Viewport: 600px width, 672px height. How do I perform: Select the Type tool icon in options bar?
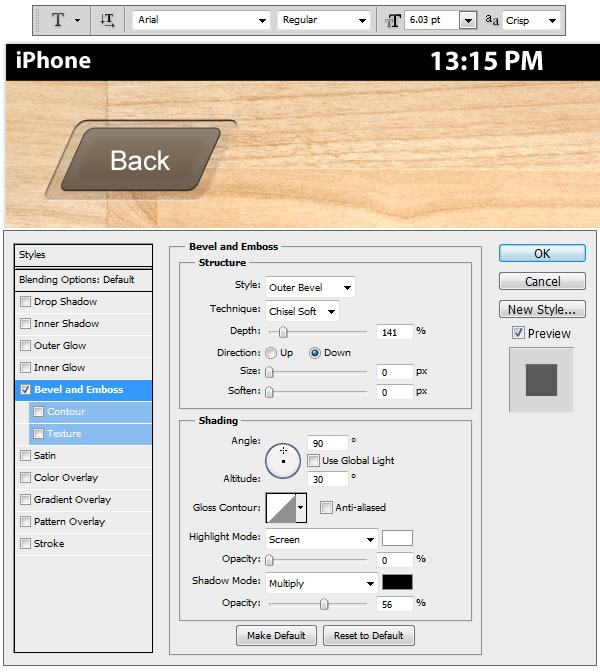[58, 20]
